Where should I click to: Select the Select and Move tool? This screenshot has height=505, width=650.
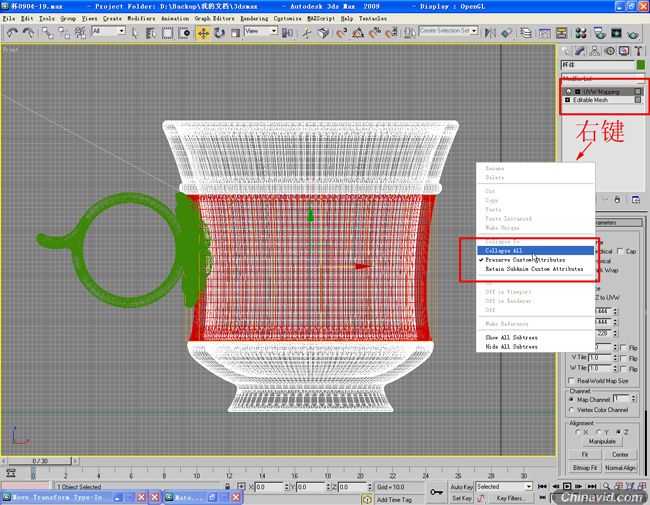coord(203,33)
